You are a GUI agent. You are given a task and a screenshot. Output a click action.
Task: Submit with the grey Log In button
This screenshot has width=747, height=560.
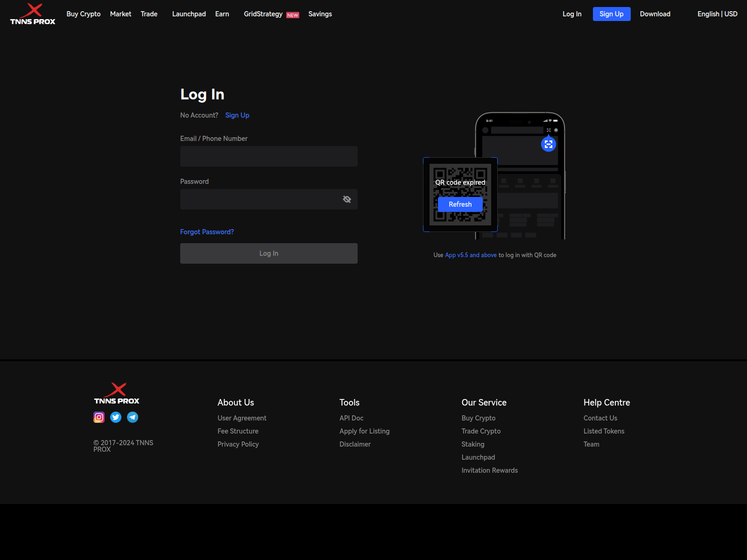point(269,253)
